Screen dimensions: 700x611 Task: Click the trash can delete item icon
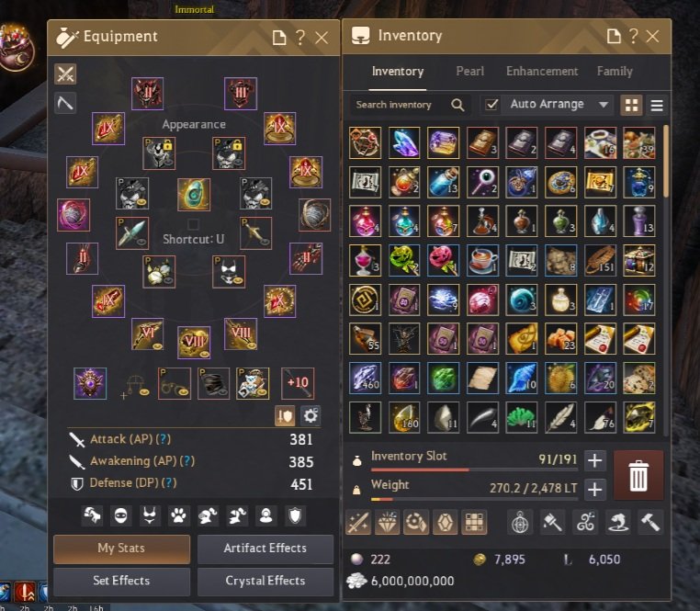pos(638,475)
